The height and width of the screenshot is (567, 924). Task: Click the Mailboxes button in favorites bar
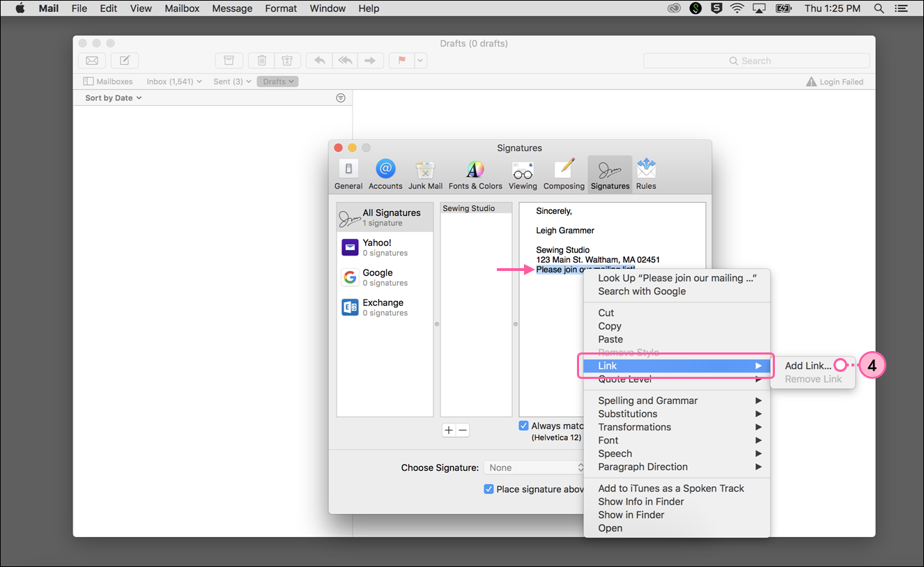108,81
